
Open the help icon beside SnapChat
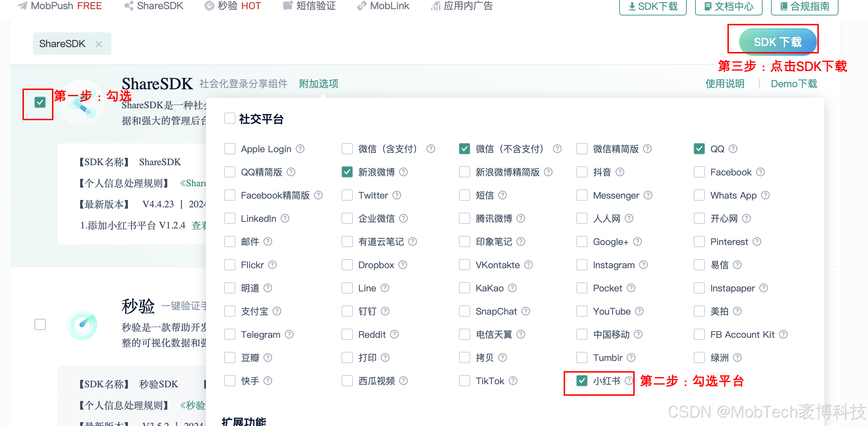[x=526, y=311]
